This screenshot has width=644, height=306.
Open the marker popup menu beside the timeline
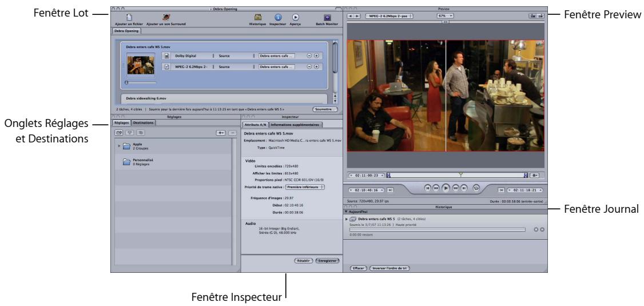click(534, 176)
